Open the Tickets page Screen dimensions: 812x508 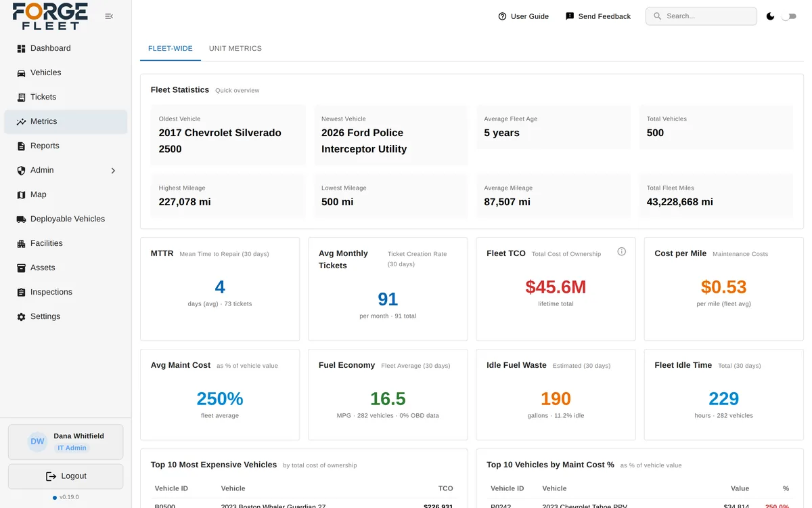(x=66, y=98)
